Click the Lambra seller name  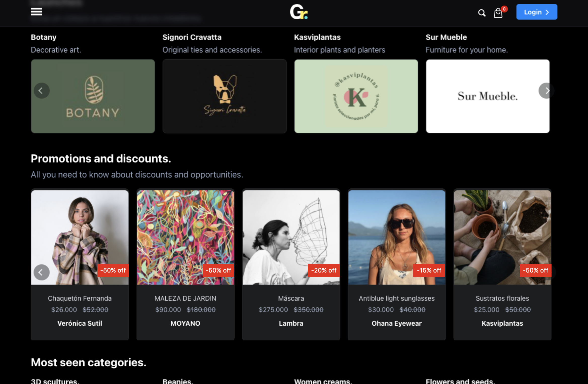[291, 323]
